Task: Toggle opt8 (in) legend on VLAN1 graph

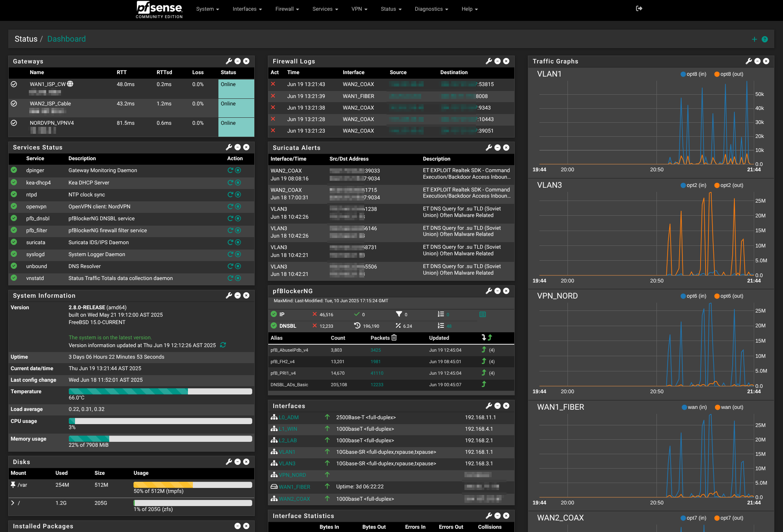Action: [x=693, y=74]
